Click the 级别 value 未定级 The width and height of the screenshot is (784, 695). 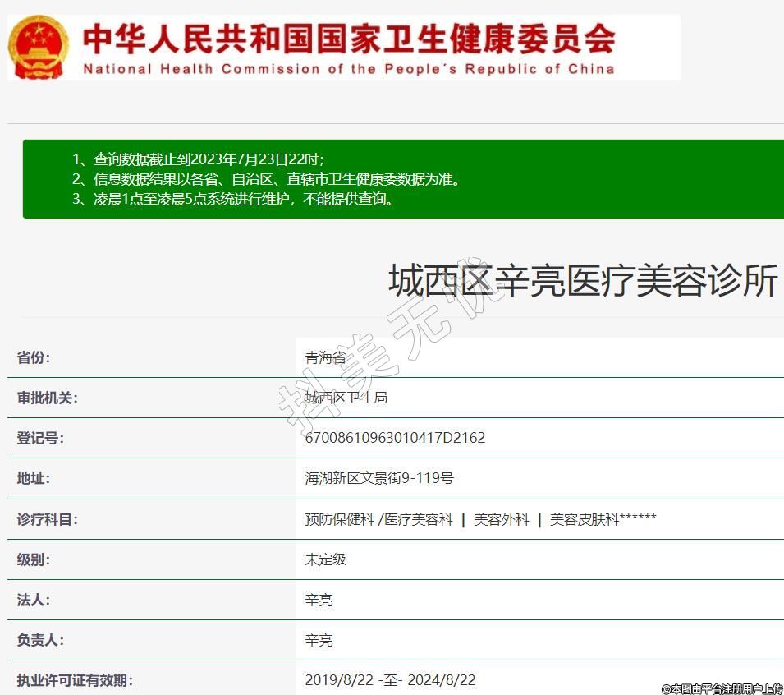click(325, 559)
